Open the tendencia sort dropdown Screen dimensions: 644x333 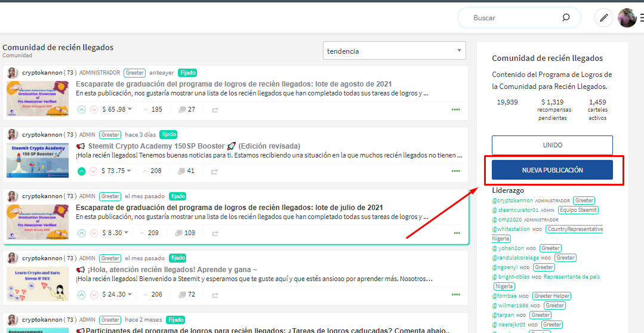pyautogui.click(x=395, y=51)
